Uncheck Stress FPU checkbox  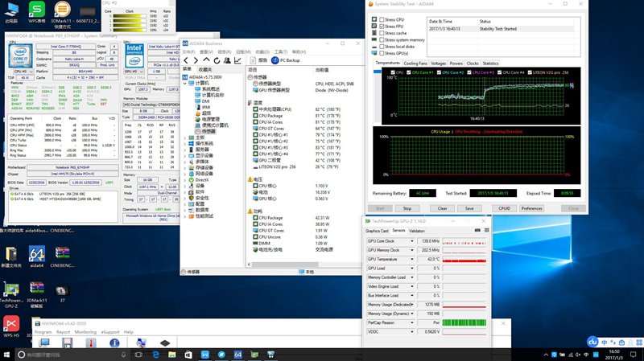coord(382,27)
